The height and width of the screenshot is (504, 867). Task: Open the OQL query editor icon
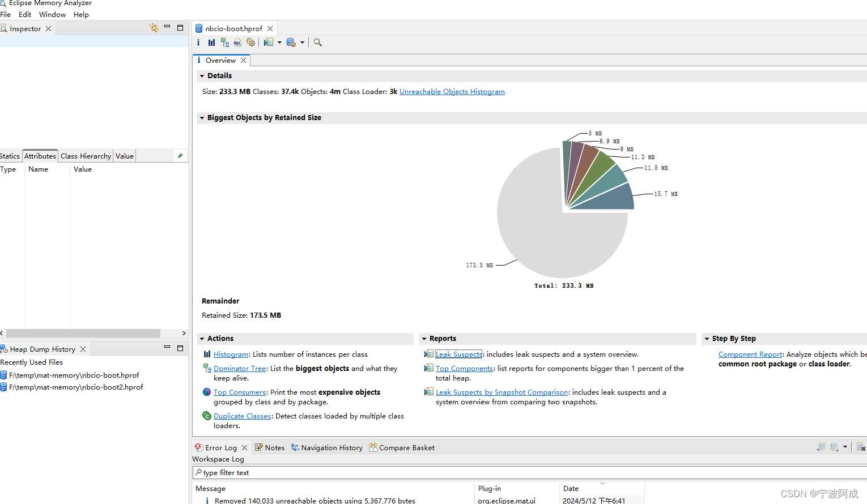237,42
